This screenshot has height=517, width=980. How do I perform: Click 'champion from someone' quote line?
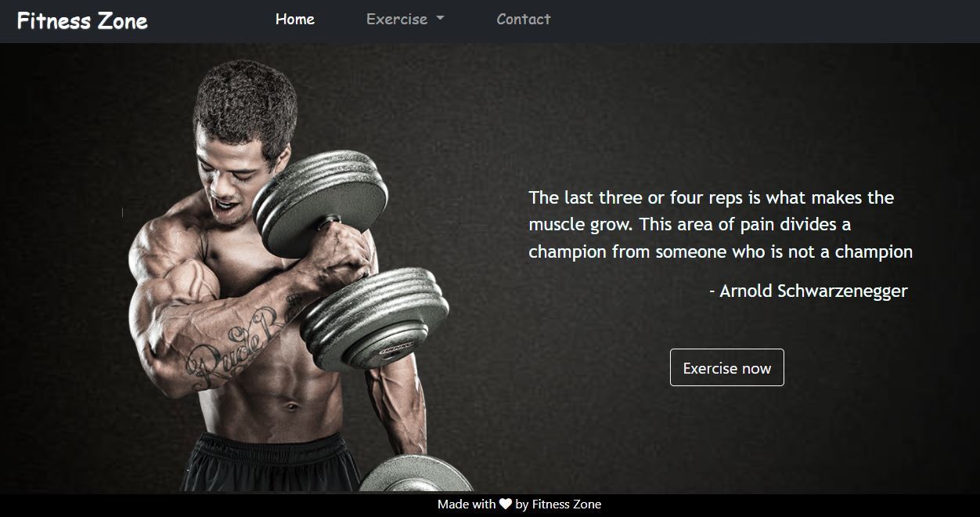[721, 252]
